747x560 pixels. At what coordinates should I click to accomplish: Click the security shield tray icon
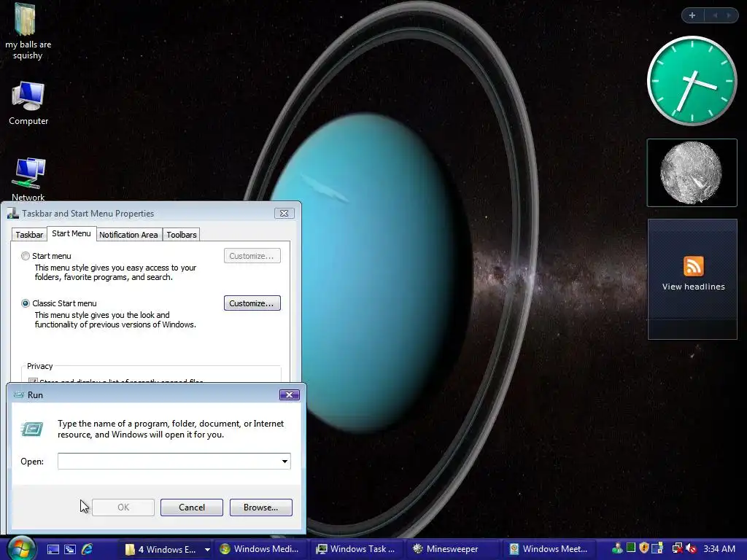point(643,548)
